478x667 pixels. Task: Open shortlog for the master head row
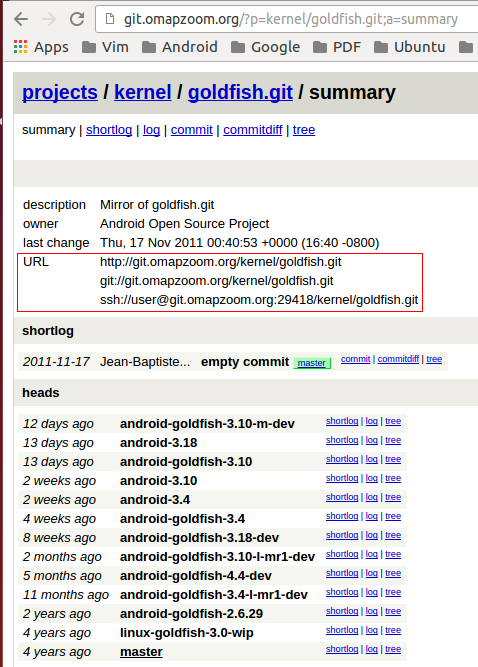tap(342, 649)
